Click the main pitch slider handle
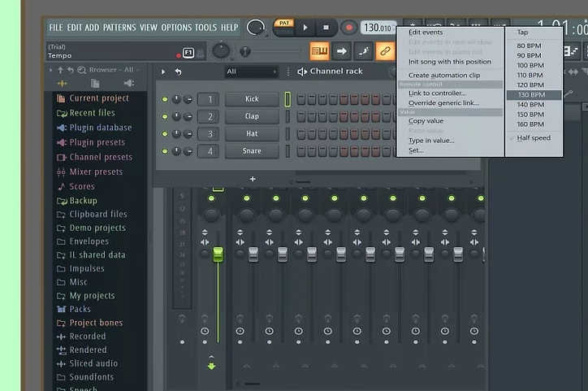This screenshot has height=391, width=588. point(245,51)
